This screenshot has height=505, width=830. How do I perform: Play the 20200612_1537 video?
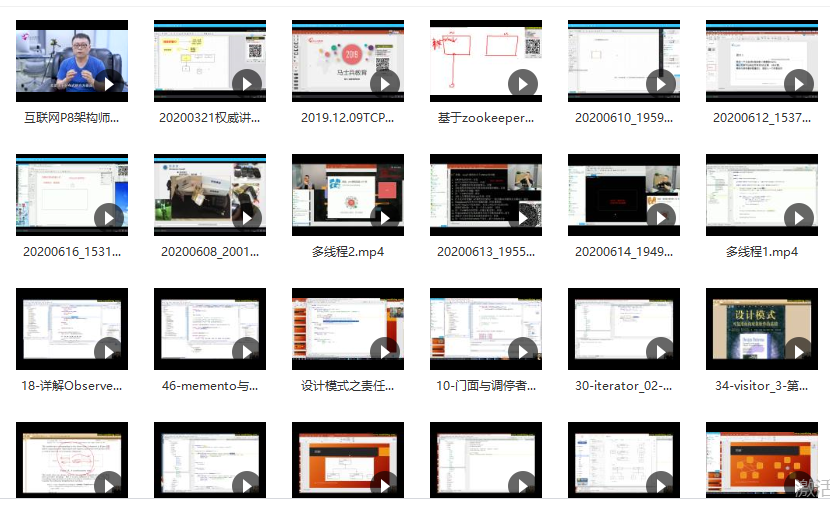pos(799,84)
